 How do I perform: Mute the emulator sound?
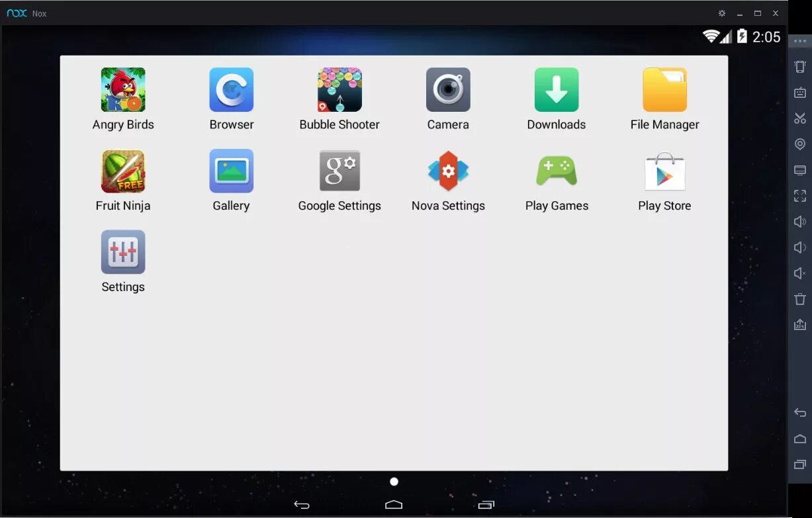tap(800, 273)
